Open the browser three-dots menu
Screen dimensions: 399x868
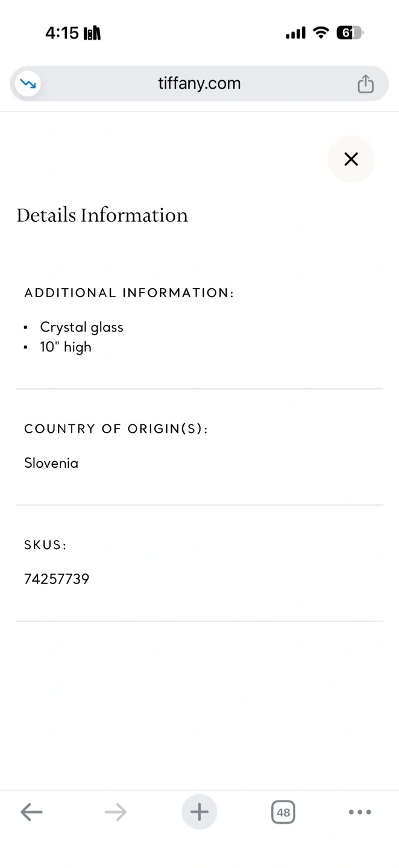click(x=360, y=812)
